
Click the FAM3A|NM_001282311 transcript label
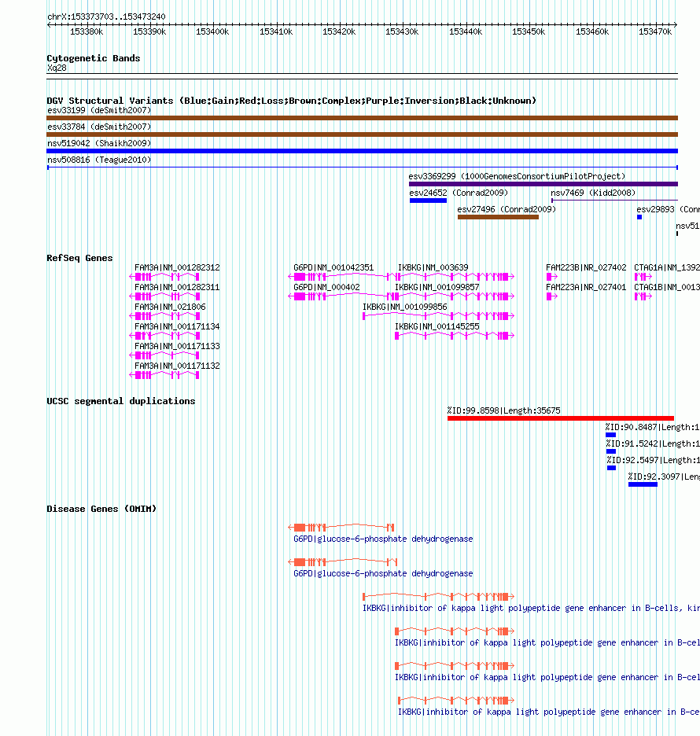click(x=177, y=287)
